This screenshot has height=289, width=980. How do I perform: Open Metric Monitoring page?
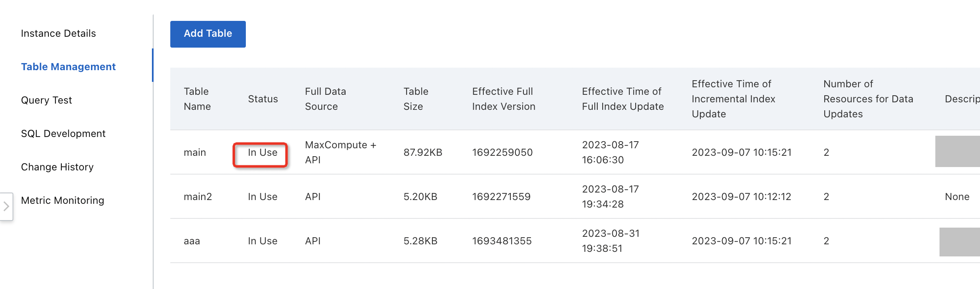(x=63, y=200)
